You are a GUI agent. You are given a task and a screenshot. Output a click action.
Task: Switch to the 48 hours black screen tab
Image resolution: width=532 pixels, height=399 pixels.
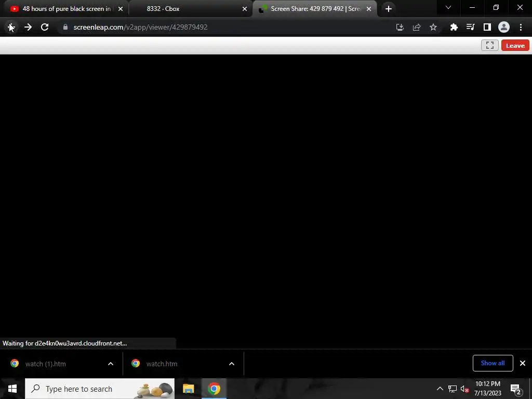tap(64, 9)
